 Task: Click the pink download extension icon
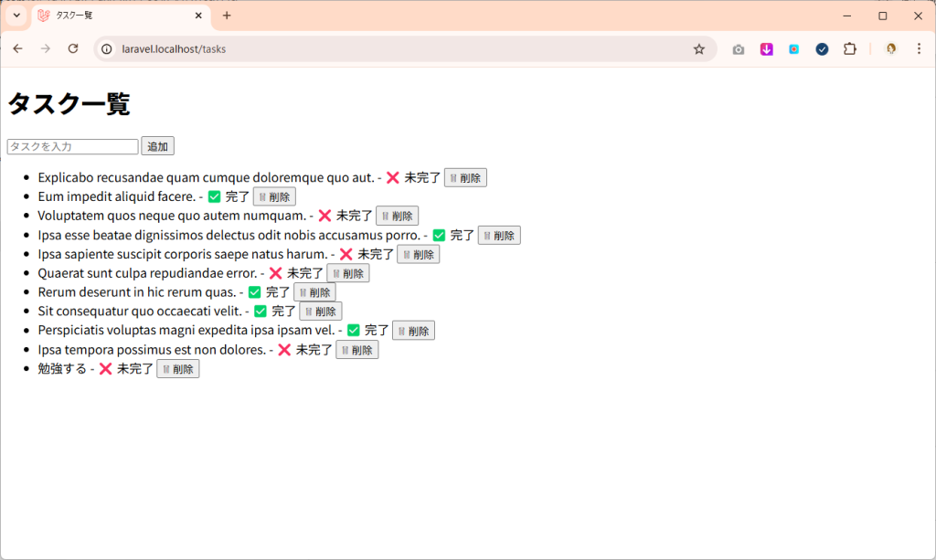[x=766, y=49]
